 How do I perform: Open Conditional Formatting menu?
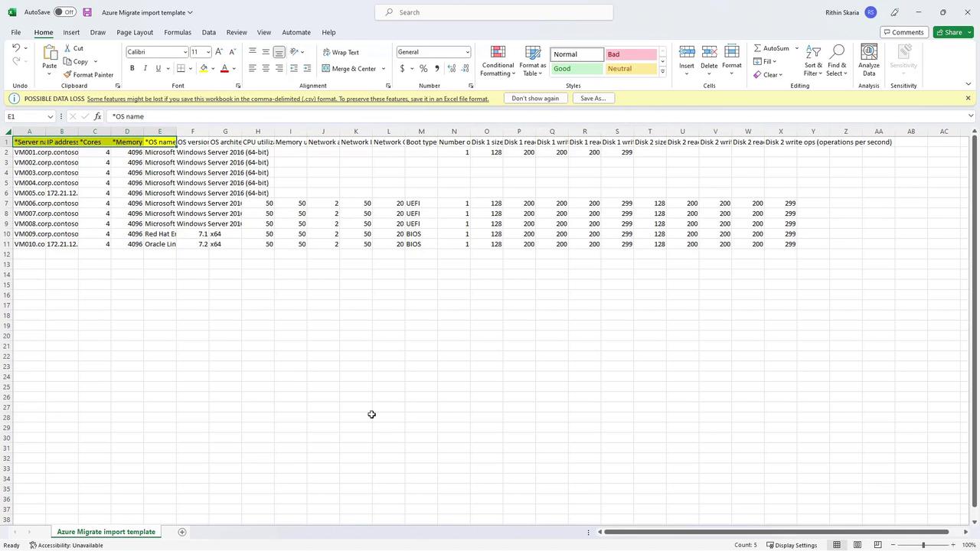(x=498, y=60)
